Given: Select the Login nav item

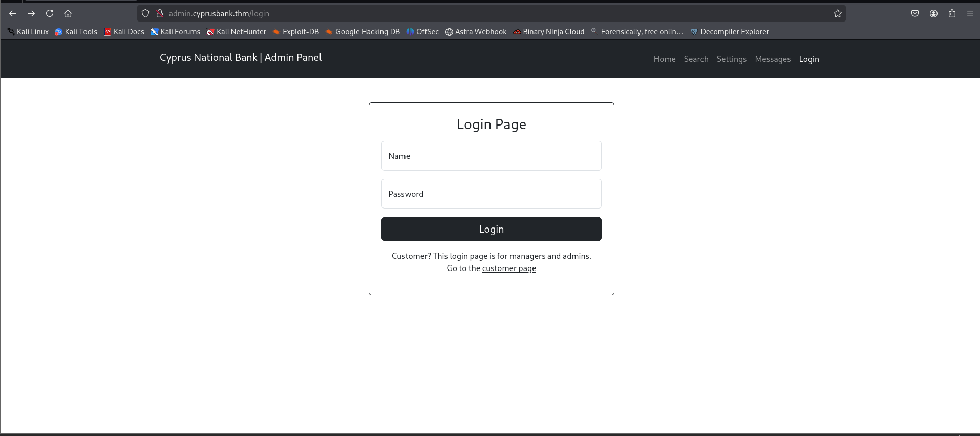Looking at the screenshot, I should tap(809, 59).
